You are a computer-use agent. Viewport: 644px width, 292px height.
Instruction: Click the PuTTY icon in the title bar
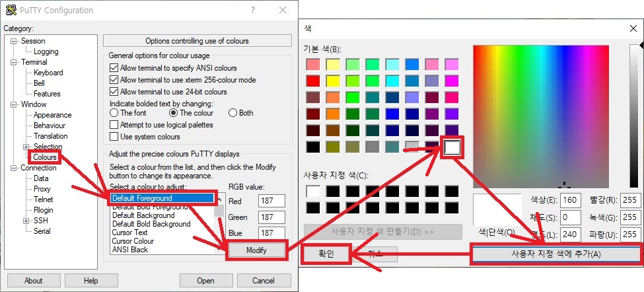coord(11,10)
